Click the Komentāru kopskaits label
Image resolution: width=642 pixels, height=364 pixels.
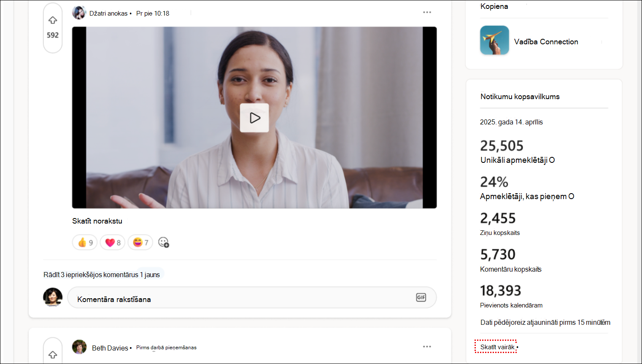click(511, 269)
